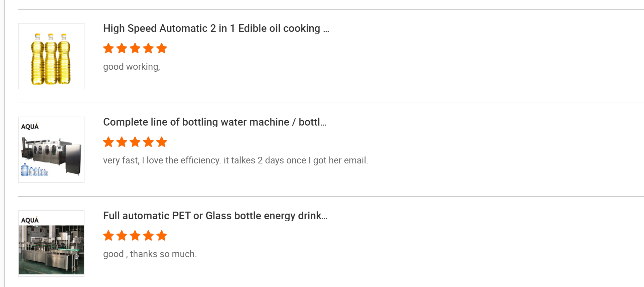Click first star of bottling water machine review
Viewport: 644px width, 287px height.
click(108, 142)
